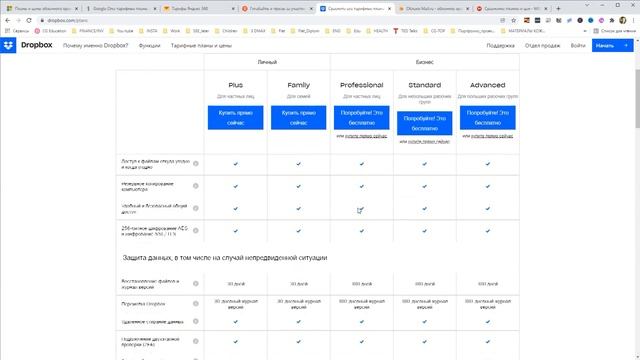The height and width of the screenshot is (360, 640).
Task: Open the Поддержка link
Action: click(x=500, y=46)
